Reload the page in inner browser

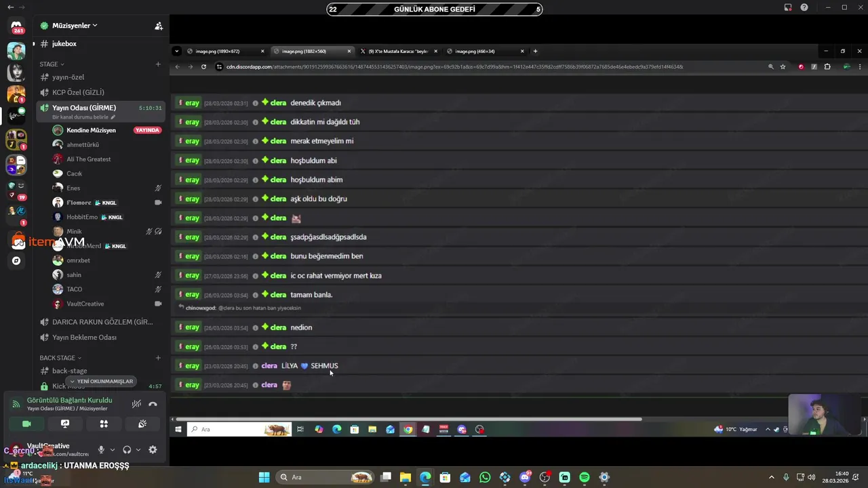coord(203,67)
